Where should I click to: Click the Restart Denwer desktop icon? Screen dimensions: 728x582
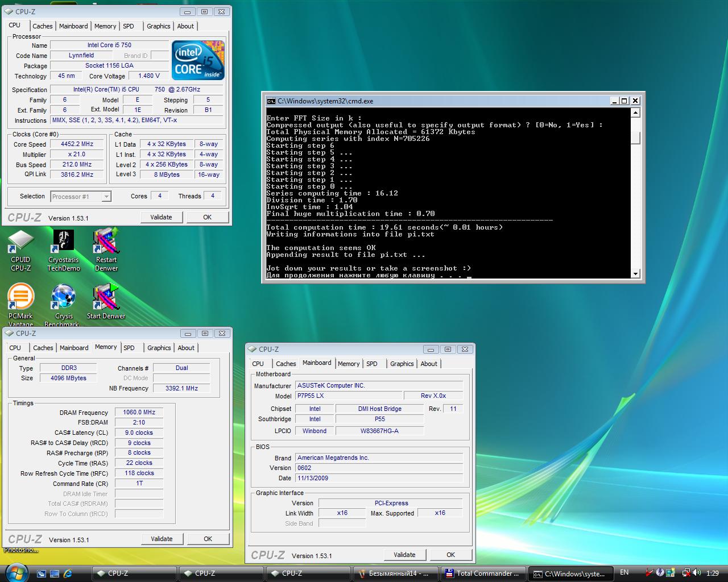tap(106, 251)
